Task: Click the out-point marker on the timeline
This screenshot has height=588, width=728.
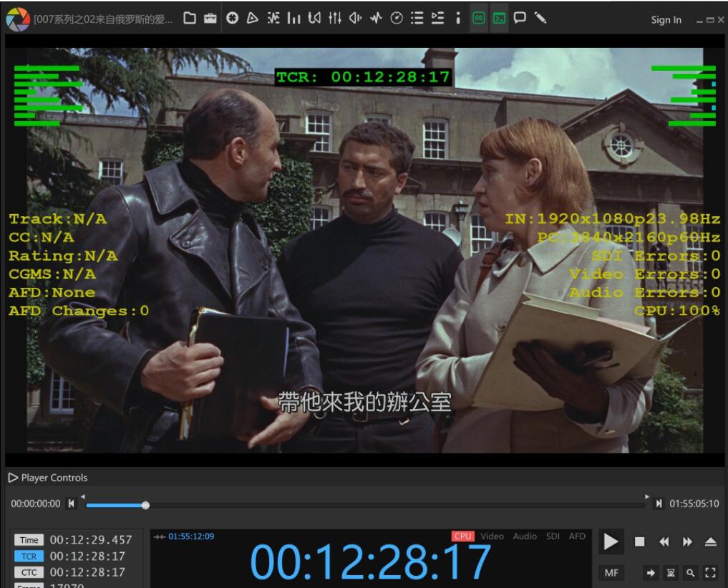Action: pos(646,497)
